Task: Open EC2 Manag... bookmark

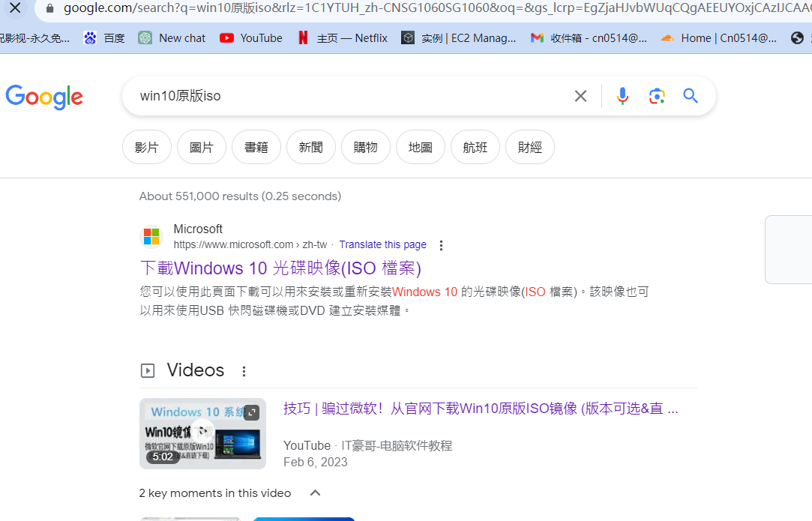Action: (459, 37)
